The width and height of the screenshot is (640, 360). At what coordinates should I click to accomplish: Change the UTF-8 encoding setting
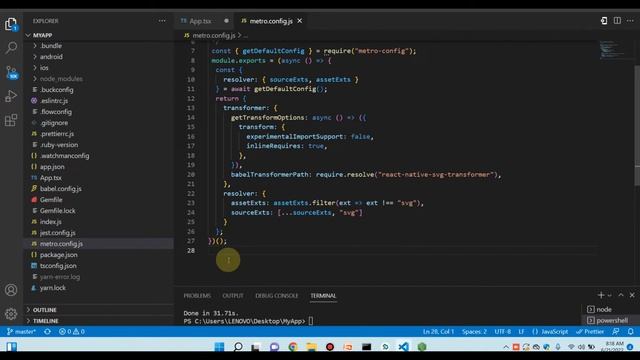(502, 332)
